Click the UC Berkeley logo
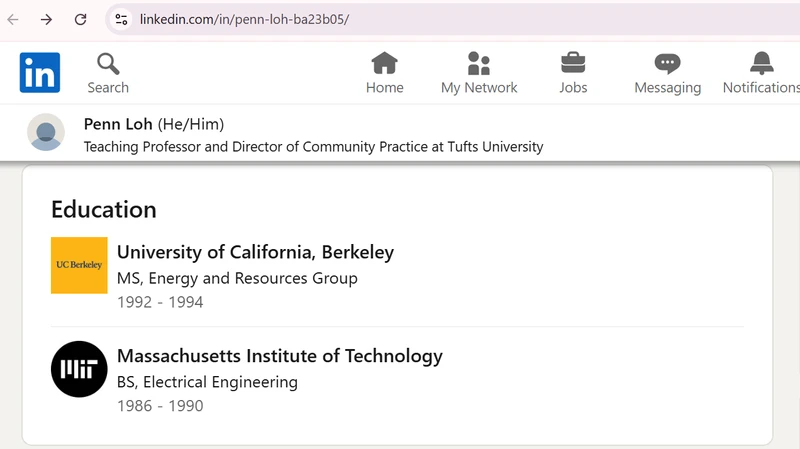800x449 pixels. point(79,265)
